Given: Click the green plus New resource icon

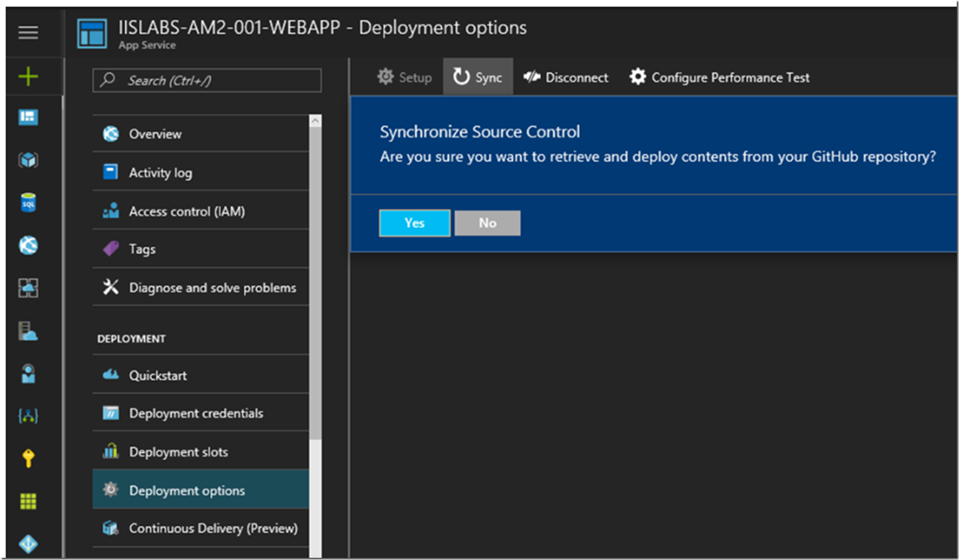Looking at the screenshot, I should click(x=28, y=76).
